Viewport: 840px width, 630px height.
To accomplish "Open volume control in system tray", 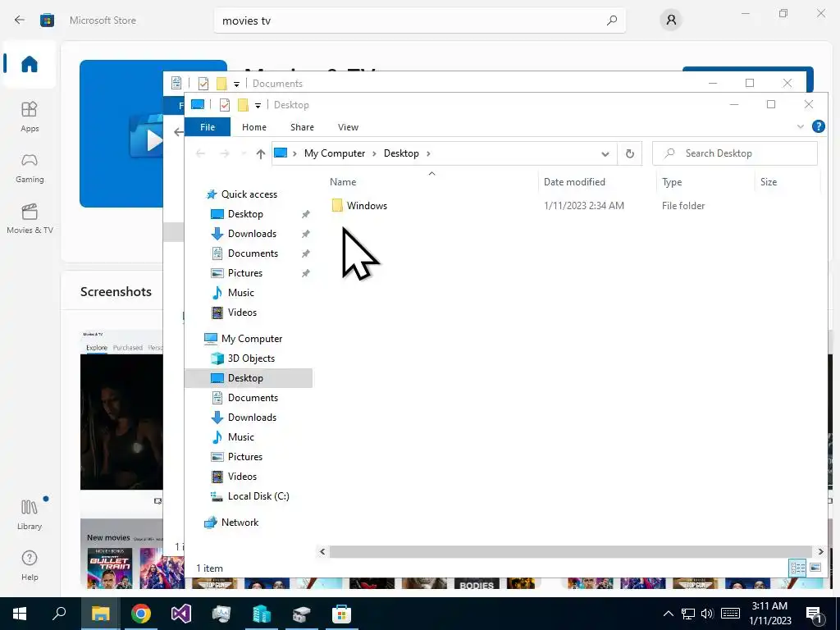I will pyautogui.click(x=707, y=614).
